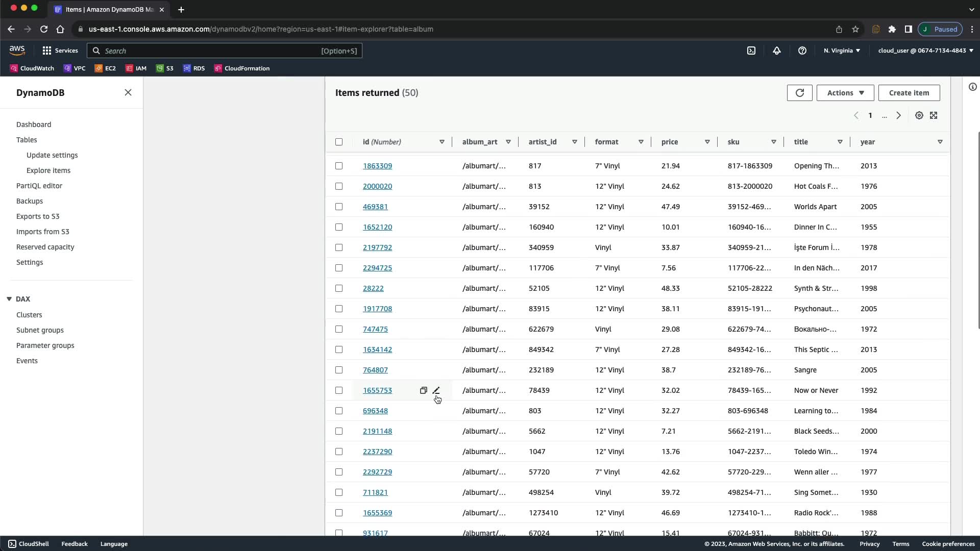Image resolution: width=980 pixels, height=551 pixels.
Task: Open Backups in the sidebar
Action: tap(30, 201)
